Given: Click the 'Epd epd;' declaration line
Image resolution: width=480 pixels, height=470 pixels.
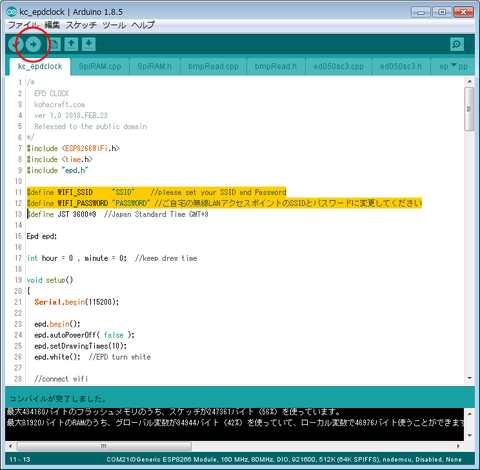Looking at the screenshot, I should 42,236.
